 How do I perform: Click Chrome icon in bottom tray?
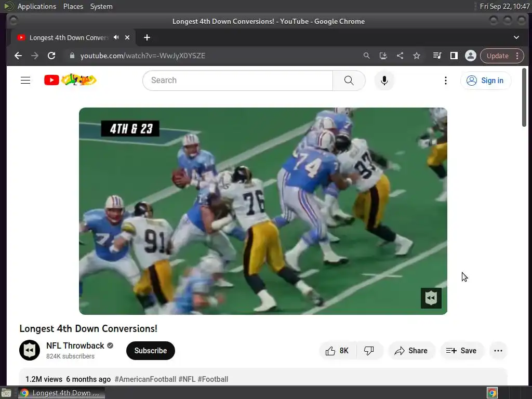click(x=492, y=393)
